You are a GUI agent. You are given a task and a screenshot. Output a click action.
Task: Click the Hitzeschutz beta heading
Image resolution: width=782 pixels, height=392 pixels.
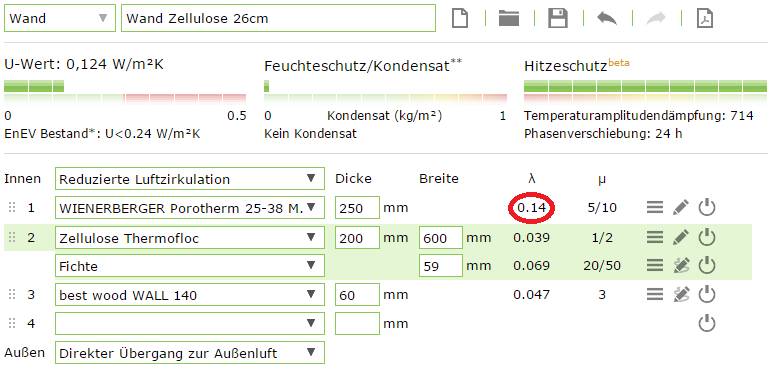[577, 65]
